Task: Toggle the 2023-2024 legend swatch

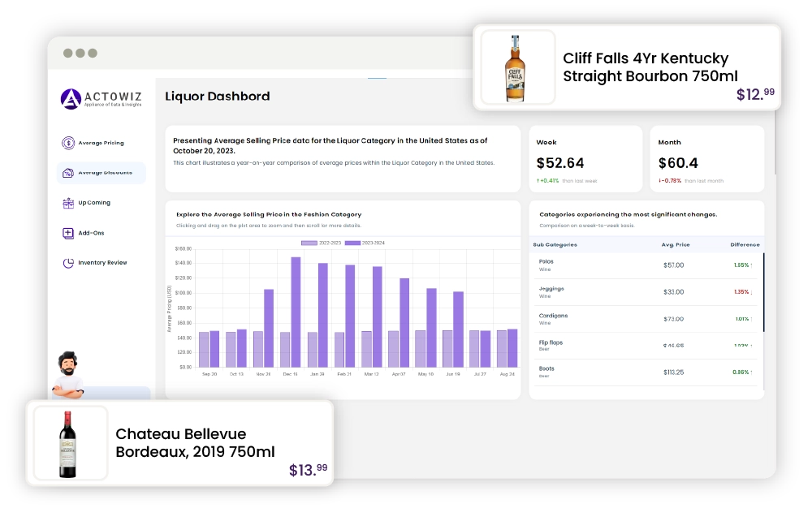Action: [x=352, y=243]
